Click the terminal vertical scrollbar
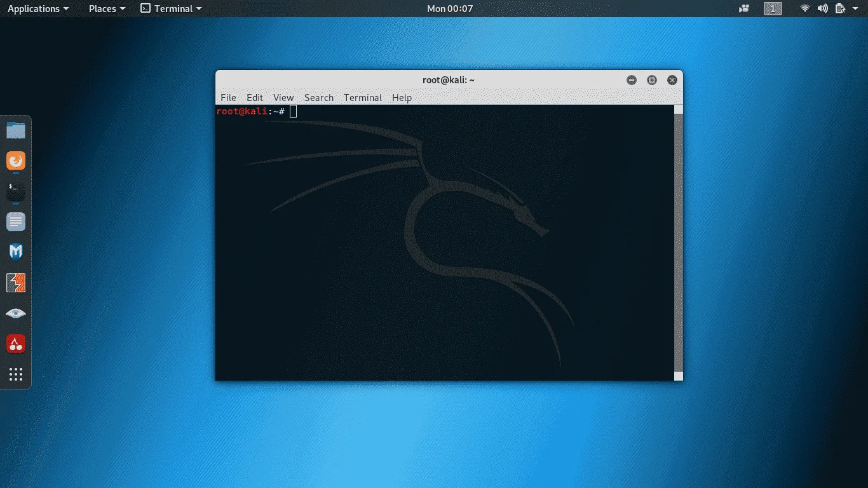 679,243
